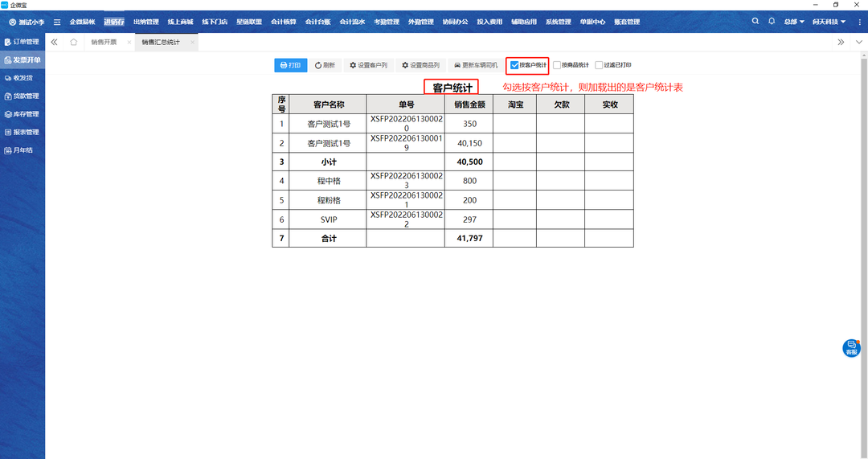Open the 会计核算 top menu
The image size is (868, 459).
[x=283, y=22]
